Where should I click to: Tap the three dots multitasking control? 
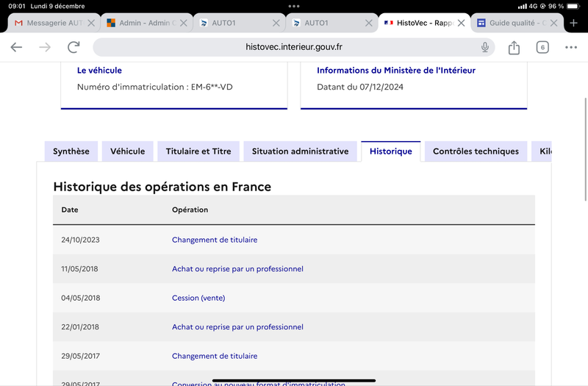294,6
